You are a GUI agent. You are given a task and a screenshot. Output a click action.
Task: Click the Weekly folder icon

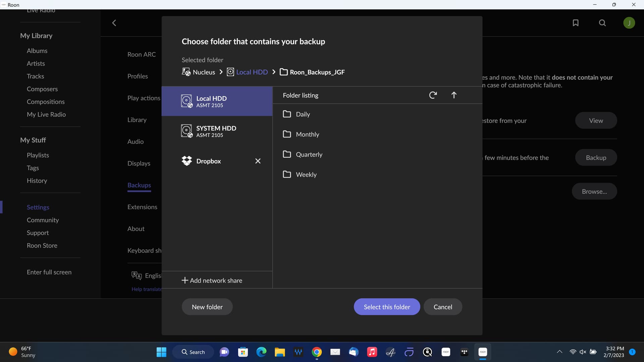287,174
